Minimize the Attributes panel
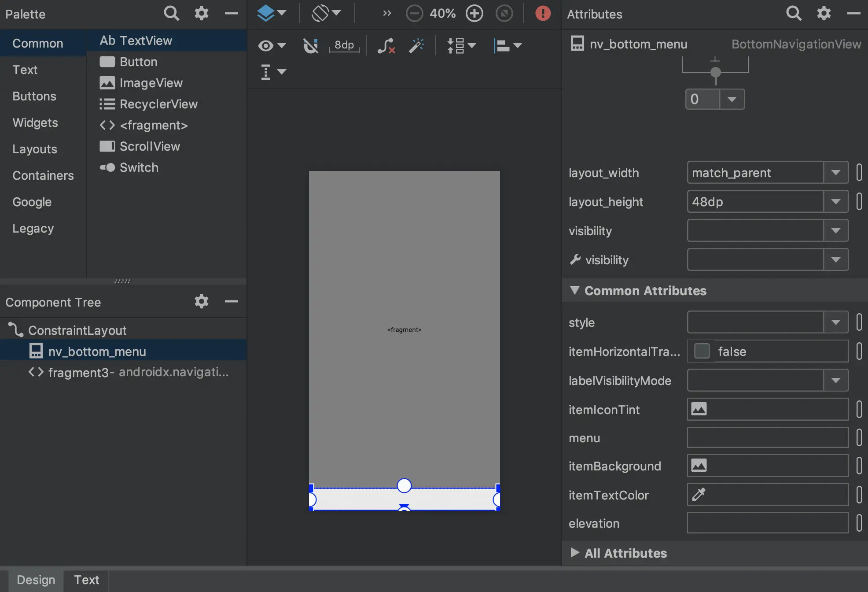The height and width of the screenshot is (592, 868). [853, 14]
